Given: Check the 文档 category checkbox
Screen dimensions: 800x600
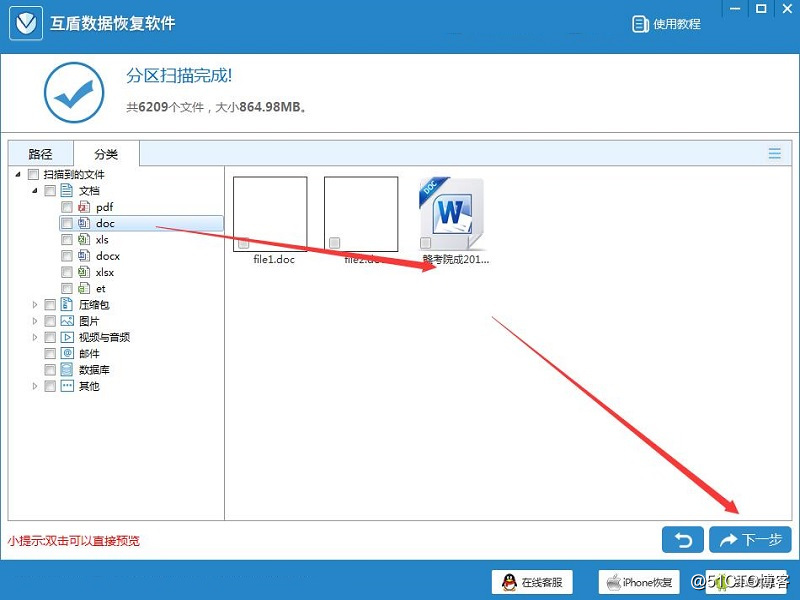Looking at the screenshot, I should [x=50, y=191].
